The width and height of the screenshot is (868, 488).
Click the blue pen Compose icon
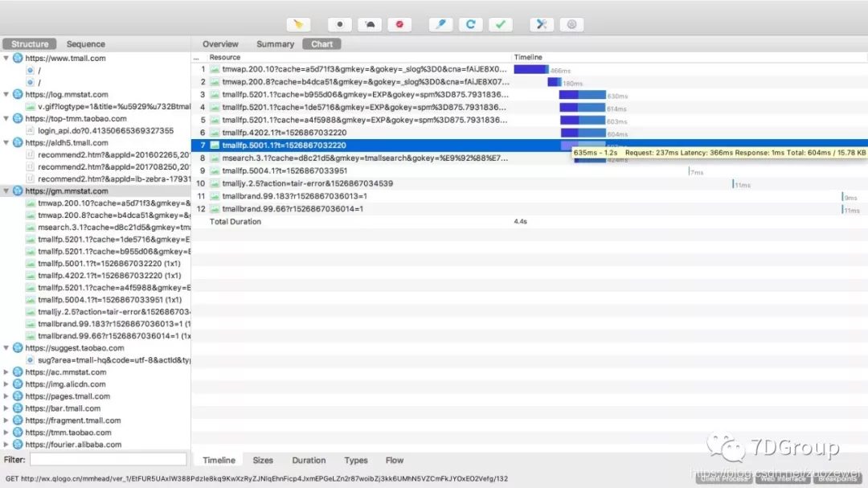click(440, 24)
